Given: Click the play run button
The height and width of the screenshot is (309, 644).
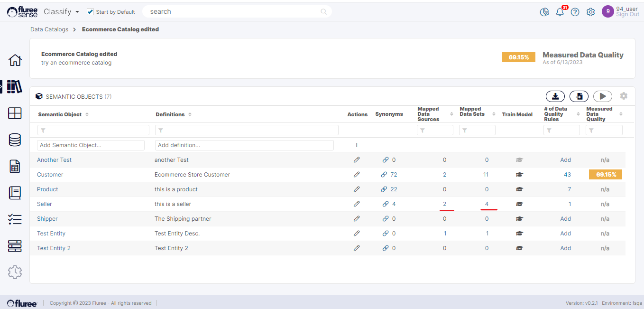Looking at the screenshot, I should click(602, 96).
